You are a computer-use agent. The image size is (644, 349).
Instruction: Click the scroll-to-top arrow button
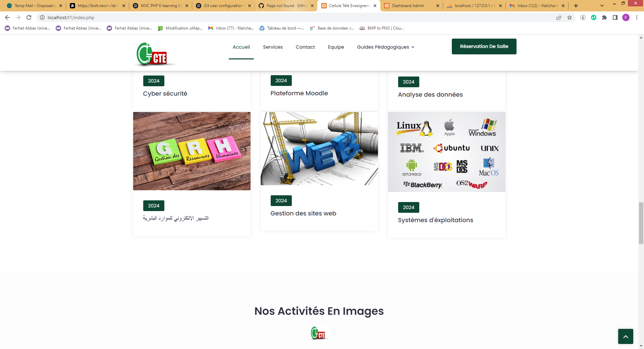click(x=626, y=336)
